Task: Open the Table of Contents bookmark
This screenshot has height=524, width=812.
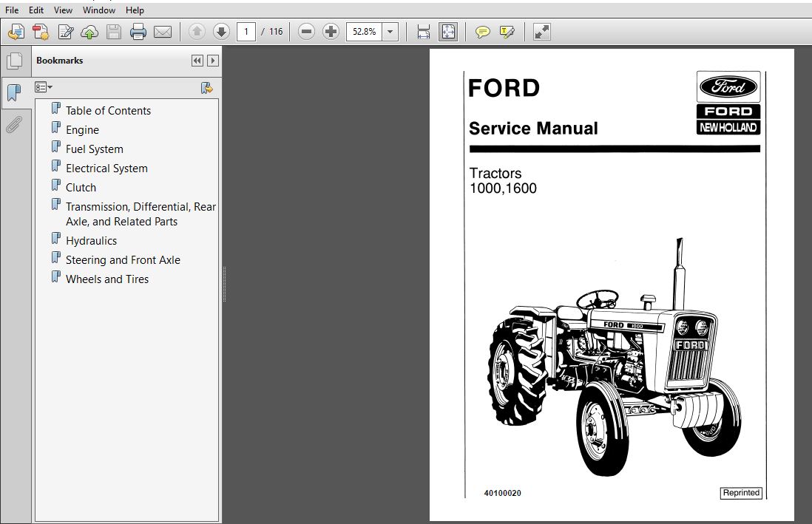Action: click(x=108, y=110)
